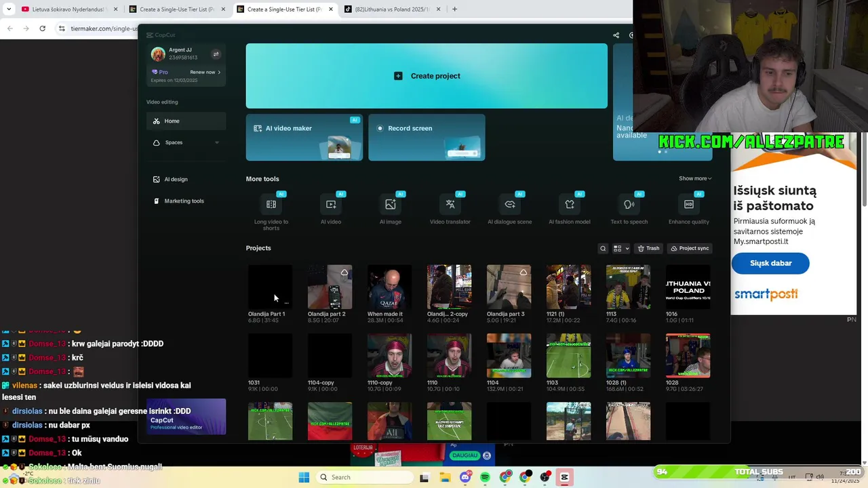Switch to Lithuania vs Poland TikTok tab

(x=393, y=9)
